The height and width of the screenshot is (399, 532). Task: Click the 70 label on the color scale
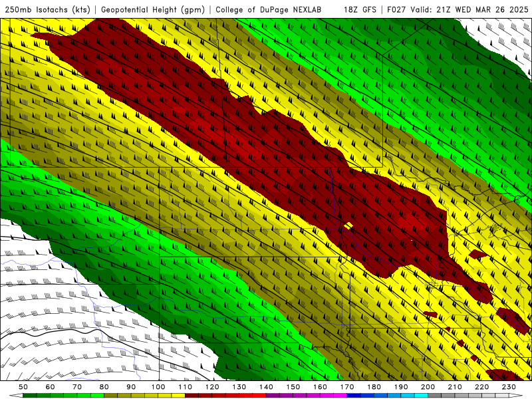pyautogui.click(x=77, y=387)
